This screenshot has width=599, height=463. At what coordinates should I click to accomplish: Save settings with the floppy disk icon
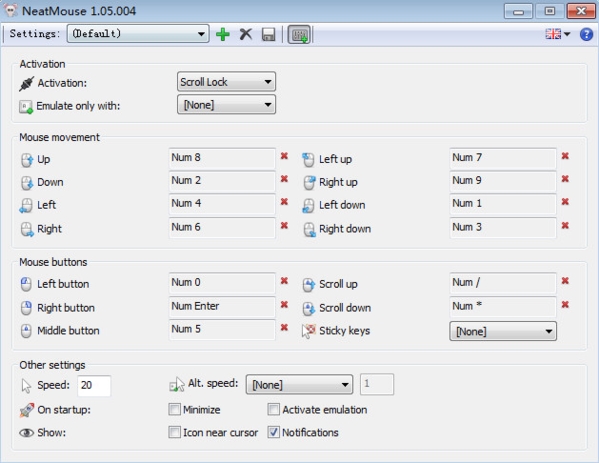269,34
